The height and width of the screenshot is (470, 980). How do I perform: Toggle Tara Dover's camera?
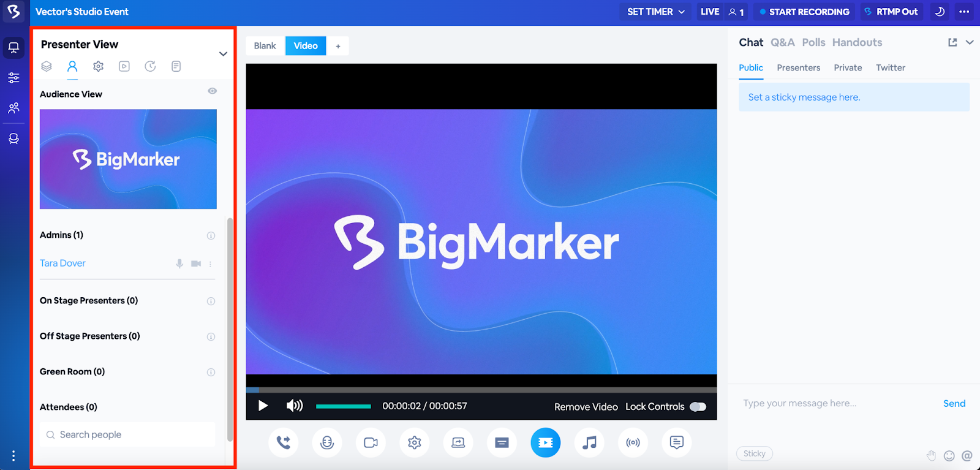196,263
